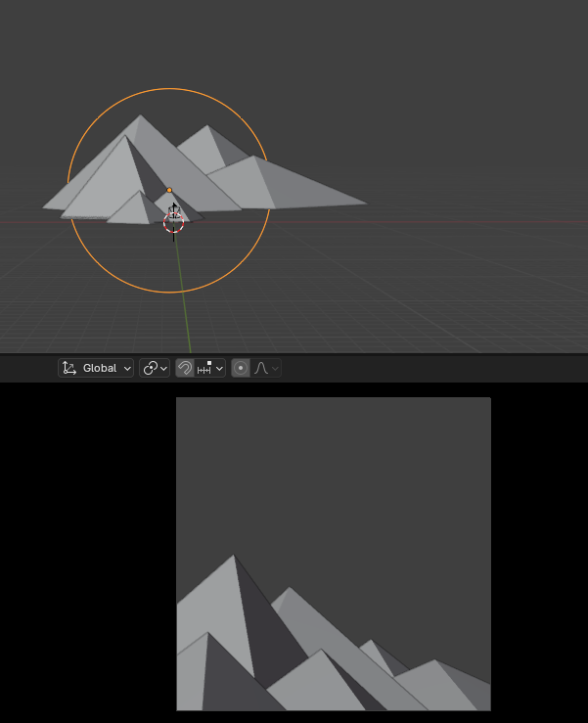This screenshot has height=723, width=588.
Task: Open the falloff type chevron
Action: click(x=275, y=369)
